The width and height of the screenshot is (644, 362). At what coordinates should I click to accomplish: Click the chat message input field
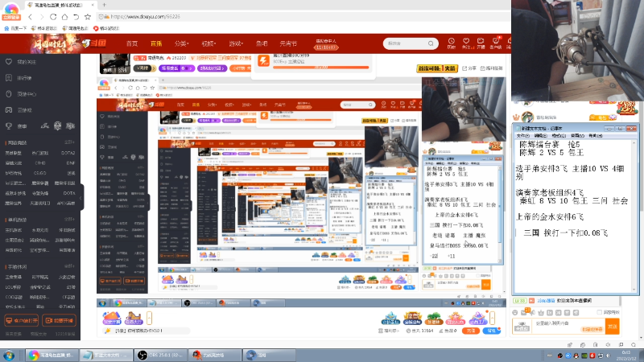click(569, 327)
